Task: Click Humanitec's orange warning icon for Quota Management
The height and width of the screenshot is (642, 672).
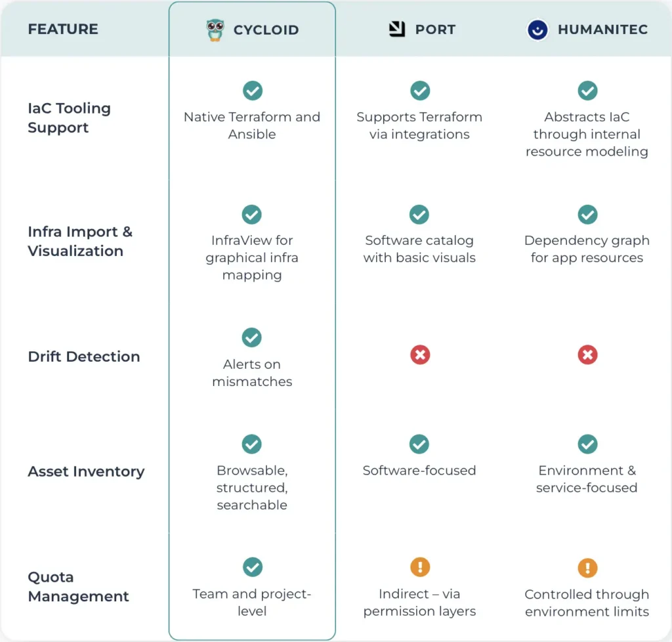Action: click(x=587, y=568)
